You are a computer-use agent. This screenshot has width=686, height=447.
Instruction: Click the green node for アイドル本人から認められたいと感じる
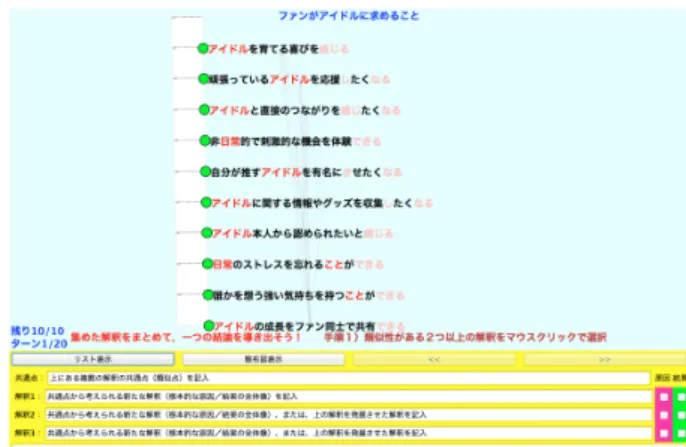(206, 233)
